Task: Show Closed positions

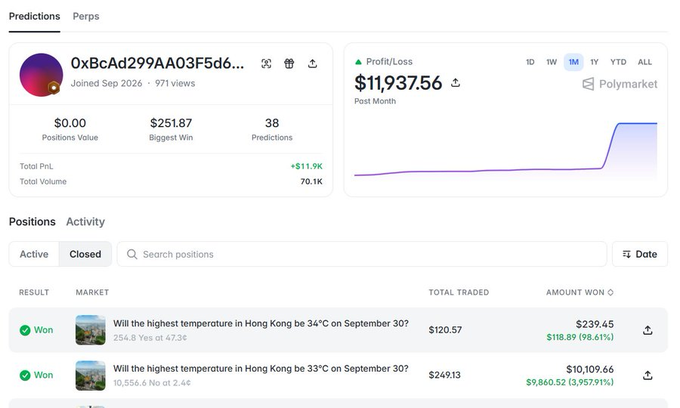Action: pos(85,254)
